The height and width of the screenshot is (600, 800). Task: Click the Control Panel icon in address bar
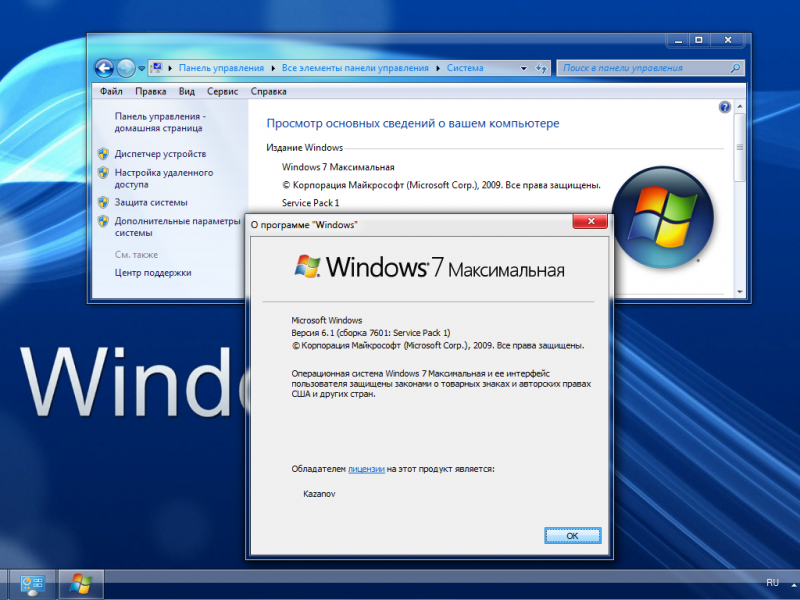tap(157, 67)
